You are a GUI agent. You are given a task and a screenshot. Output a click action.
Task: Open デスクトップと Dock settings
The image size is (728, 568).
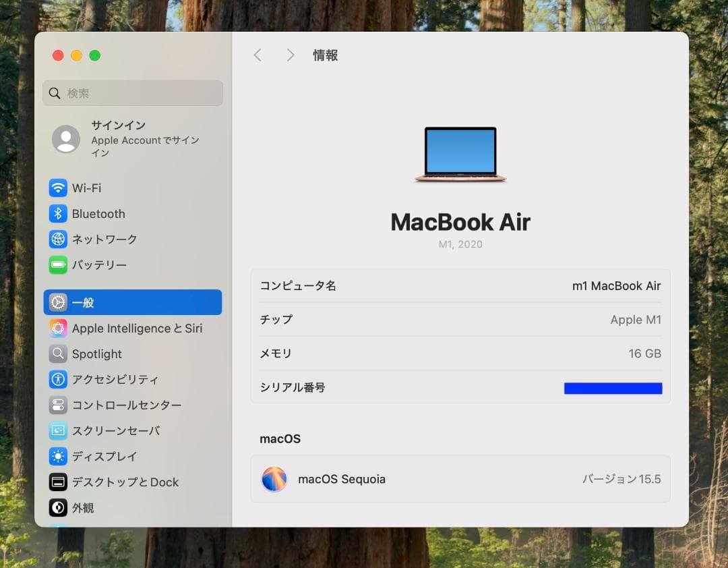click(x=58, y=482)
